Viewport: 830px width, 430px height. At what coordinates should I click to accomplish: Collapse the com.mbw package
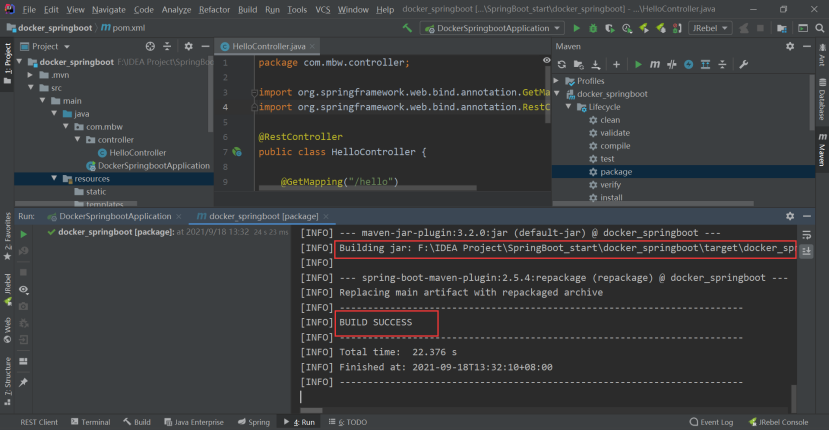coord(65,127)
